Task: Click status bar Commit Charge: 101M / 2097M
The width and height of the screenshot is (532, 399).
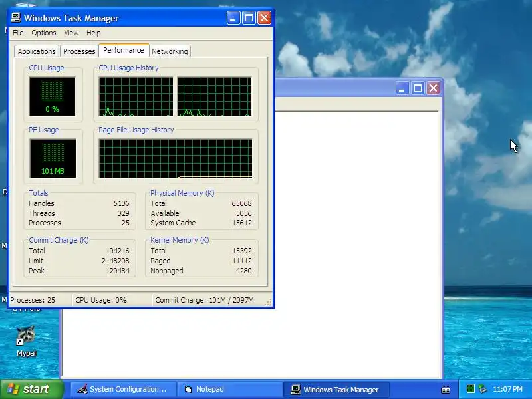Action: pyautogui.click(x=204, y=300)
